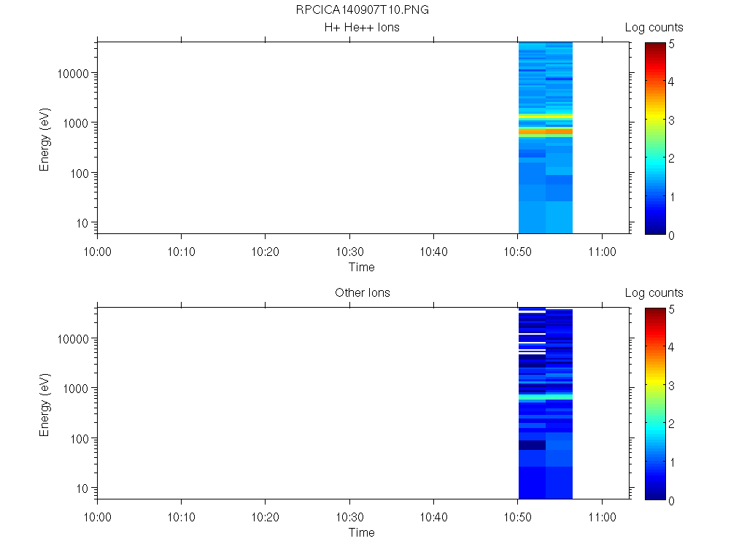Click the 10:30 tick label in the bottom plot
Screen dimensions: 747x560
(x=349, y=517)
